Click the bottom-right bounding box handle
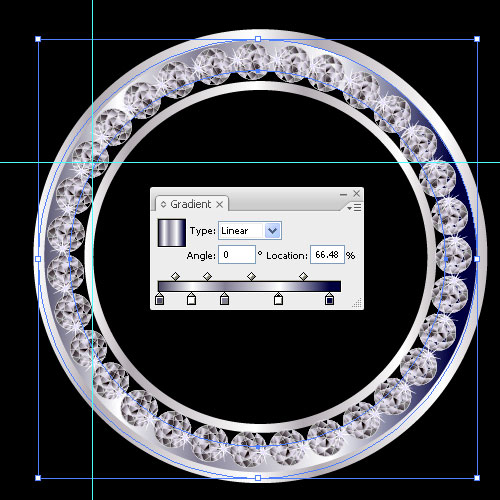Image resolution: width=500 pixels, height=500 pixels. click(477, 478)
